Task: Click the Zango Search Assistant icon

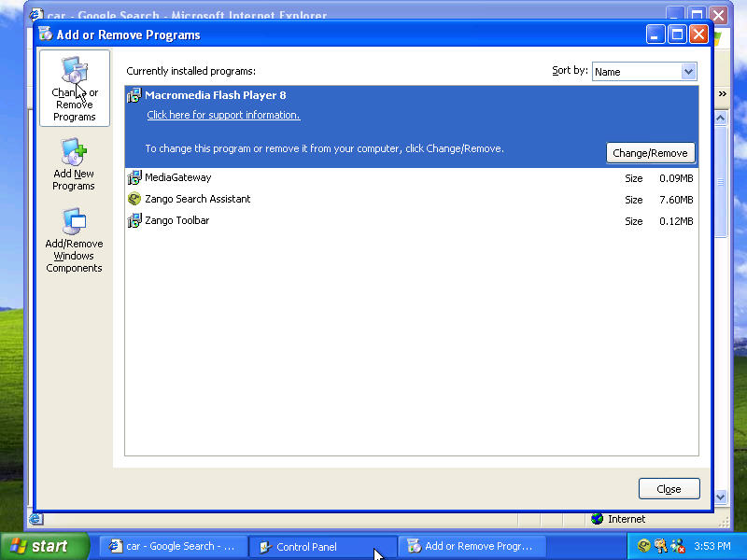Action: pos(134,199)
